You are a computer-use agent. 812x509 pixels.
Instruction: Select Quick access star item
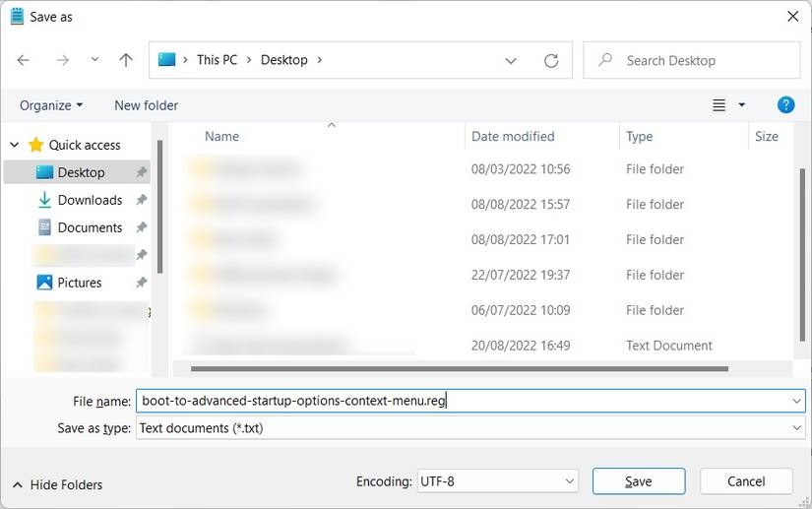[75, 145]
